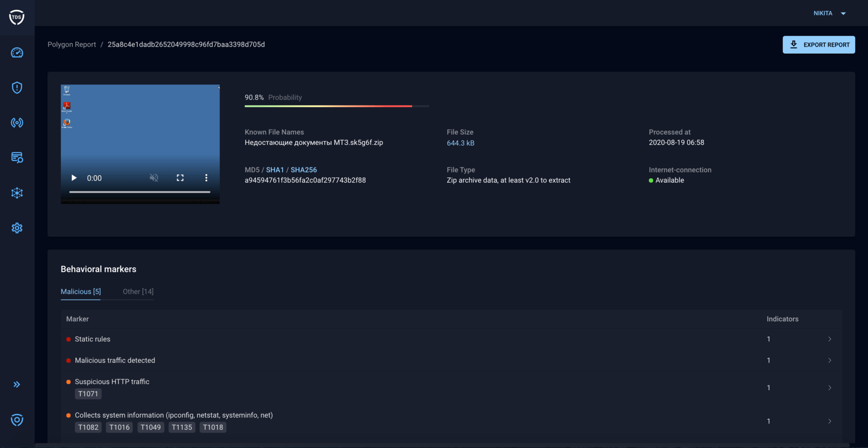Click the Zip archive file type text
868x448 pixels.
(508, 180)
